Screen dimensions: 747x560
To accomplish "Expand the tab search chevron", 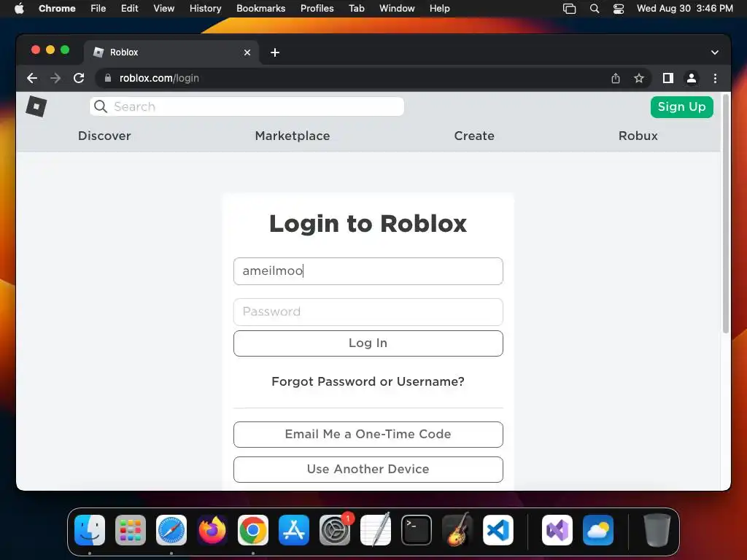I will 715,52.
